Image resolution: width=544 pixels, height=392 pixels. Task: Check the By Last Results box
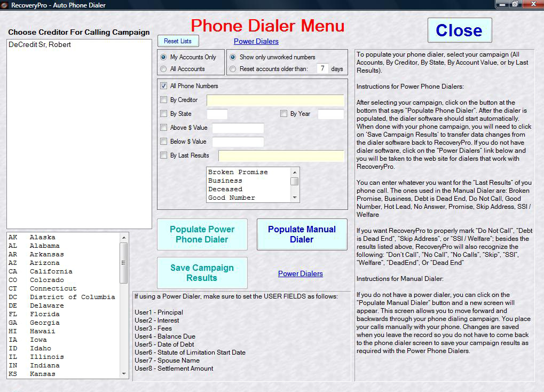coord(163,155)
